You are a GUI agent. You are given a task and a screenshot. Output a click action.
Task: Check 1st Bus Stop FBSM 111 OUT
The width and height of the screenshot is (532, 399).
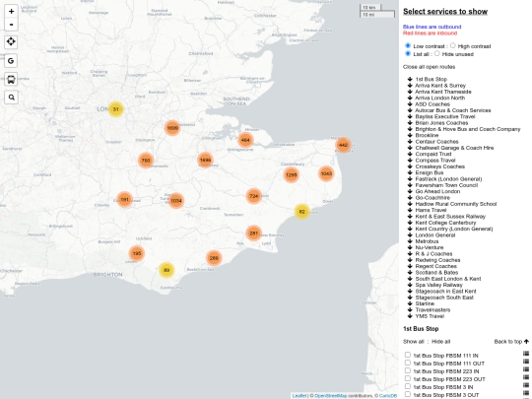tap(408, 363)
